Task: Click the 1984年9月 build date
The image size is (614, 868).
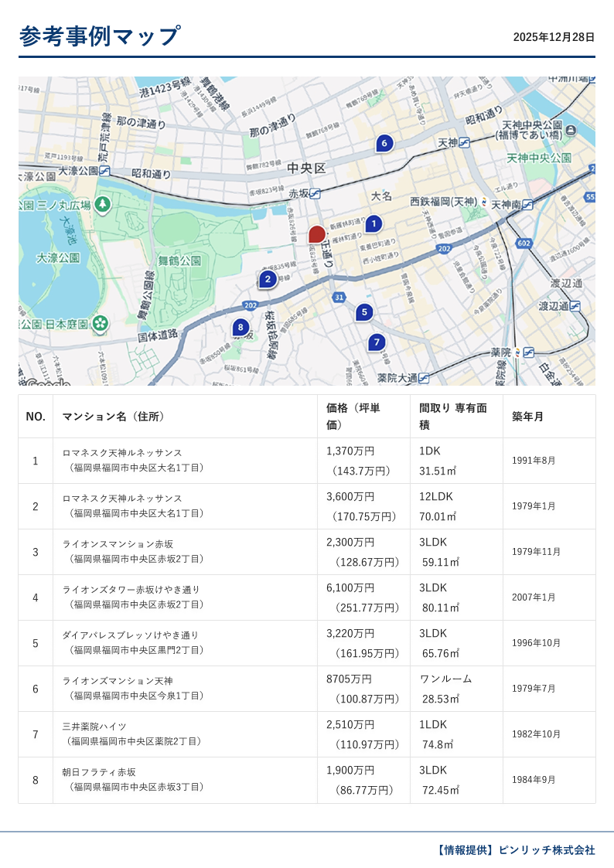Action: (534, 779)
